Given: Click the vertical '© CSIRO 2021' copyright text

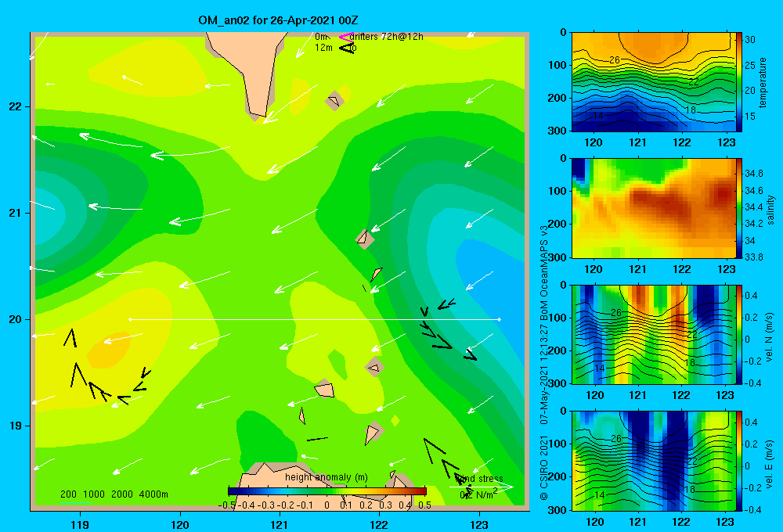Looking at the screenshot, I should click(x=544, y=468).
